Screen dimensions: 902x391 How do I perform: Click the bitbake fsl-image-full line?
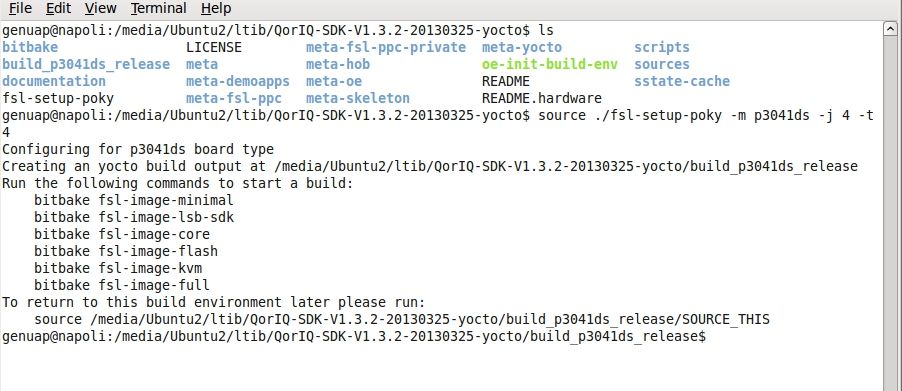point(121,285)
